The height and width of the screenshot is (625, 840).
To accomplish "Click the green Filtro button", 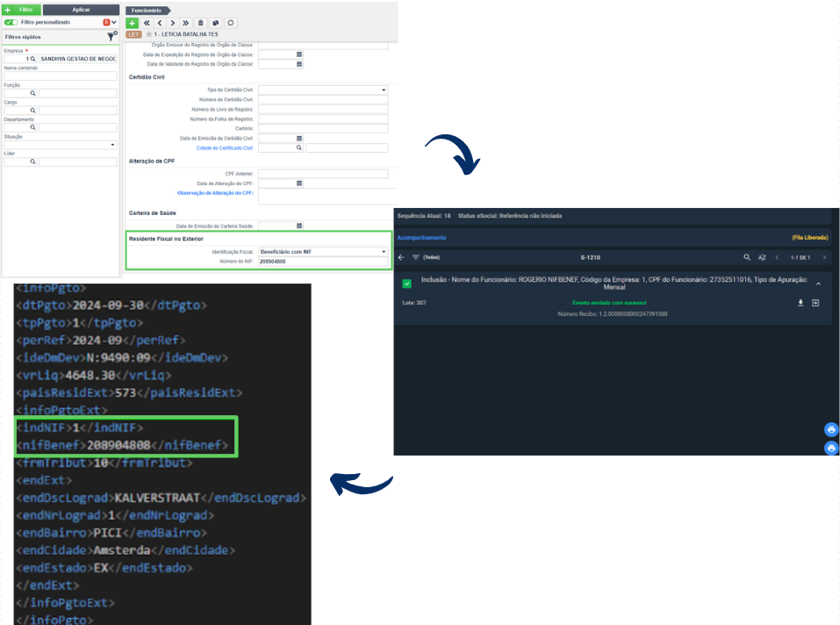I will point(21,10).
